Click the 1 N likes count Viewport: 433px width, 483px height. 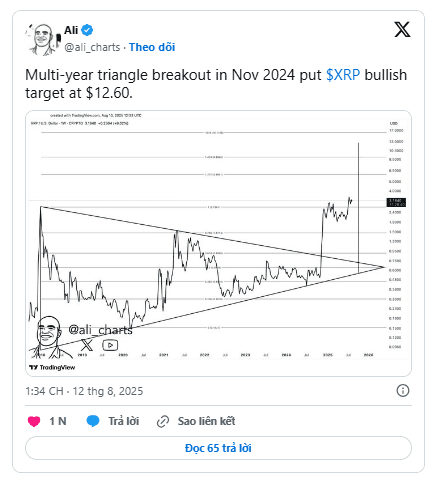pos(58,421)
